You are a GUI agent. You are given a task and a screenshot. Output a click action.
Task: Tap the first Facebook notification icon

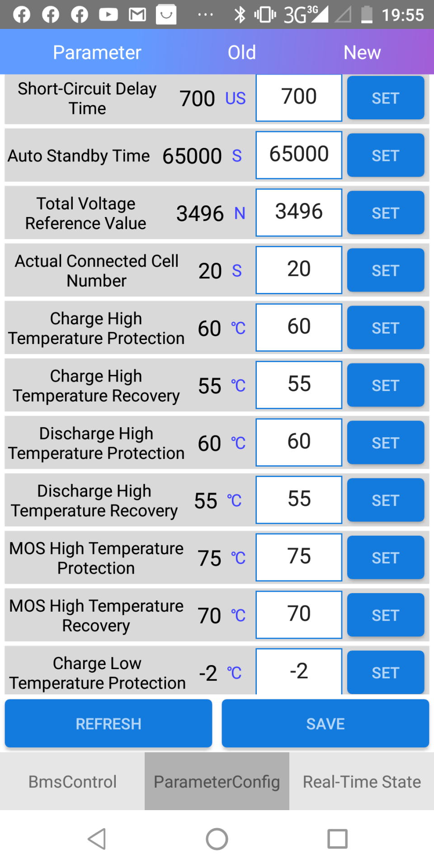coord(22,15)
